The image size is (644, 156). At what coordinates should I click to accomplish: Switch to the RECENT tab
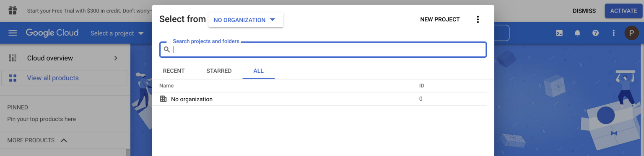[x=174, y=71]
